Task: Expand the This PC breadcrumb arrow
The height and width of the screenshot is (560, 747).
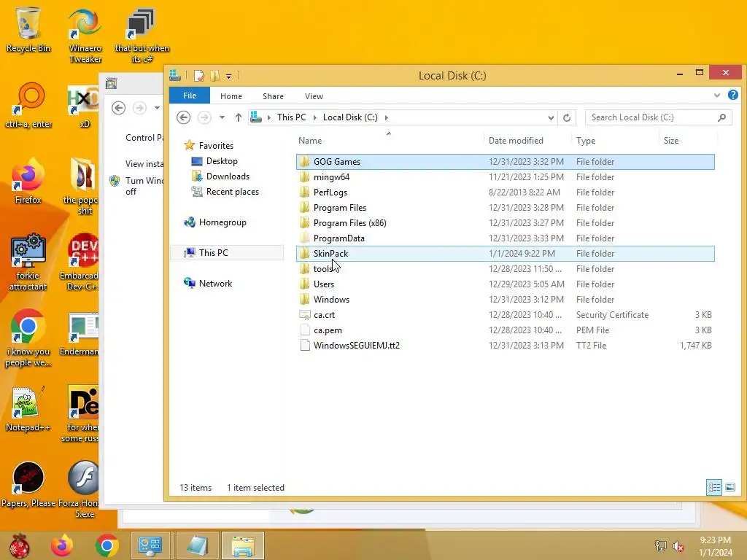Action: tap(314, 117)
